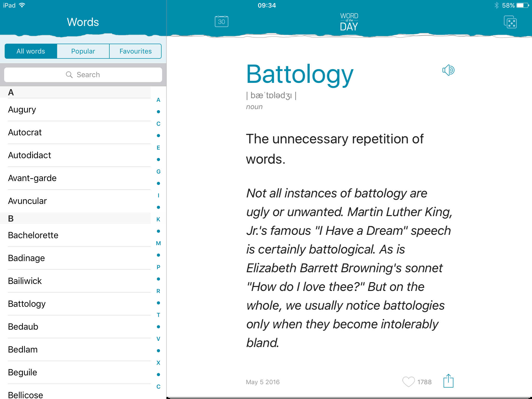The image size is (532, 399).
Task: Click the Search input field
Action: [83, 75]
